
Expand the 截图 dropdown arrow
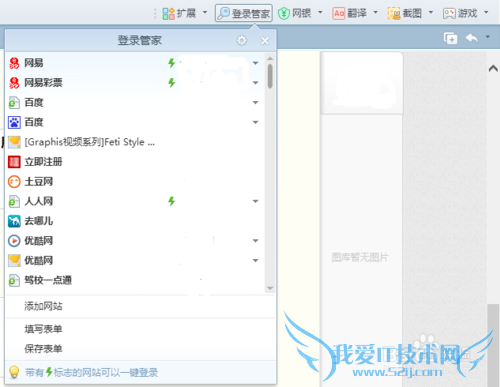(x=431, y=12)
